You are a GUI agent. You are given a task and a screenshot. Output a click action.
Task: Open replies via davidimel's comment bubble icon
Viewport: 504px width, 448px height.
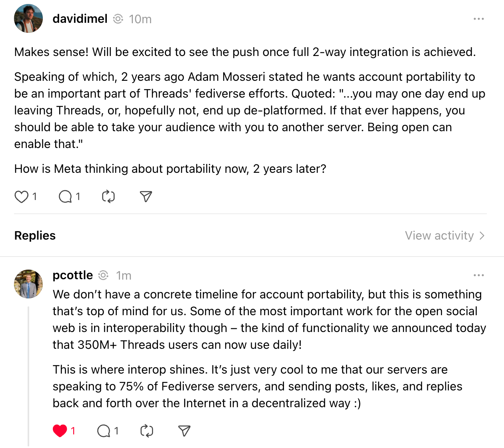[x=65, y=197]
